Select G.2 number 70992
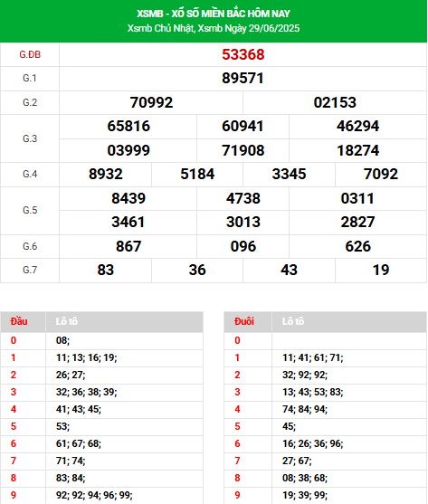Viewport: 428px width, 504px height. click(151, 102)
